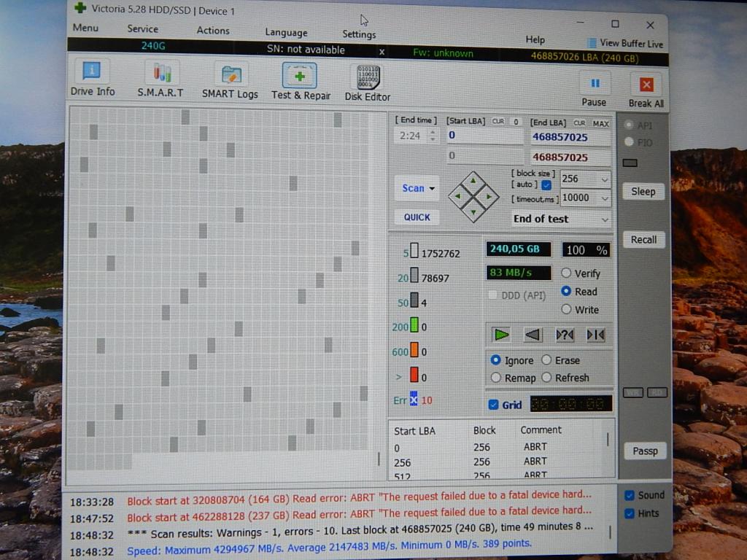The image size is (747, 560).
Task: Adjust the End time spinner arrows
Action: (x=433, y=136)
